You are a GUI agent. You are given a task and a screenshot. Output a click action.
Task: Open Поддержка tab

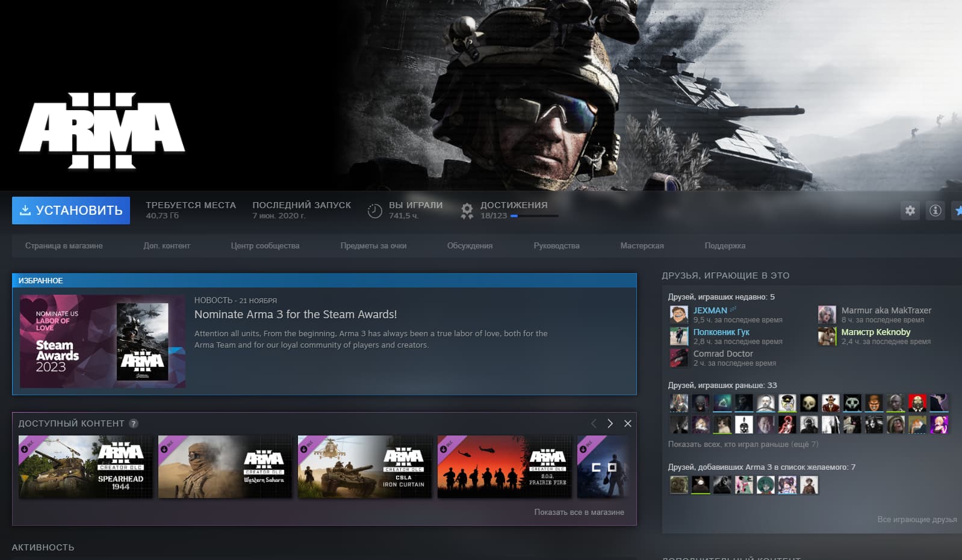pos(725,245)
